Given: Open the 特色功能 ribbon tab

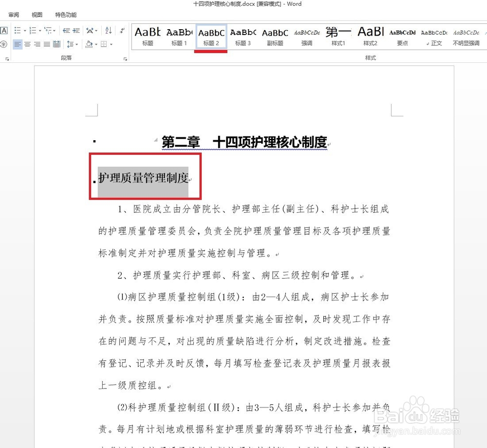Looking at the screenshot, I should [66, 15].
